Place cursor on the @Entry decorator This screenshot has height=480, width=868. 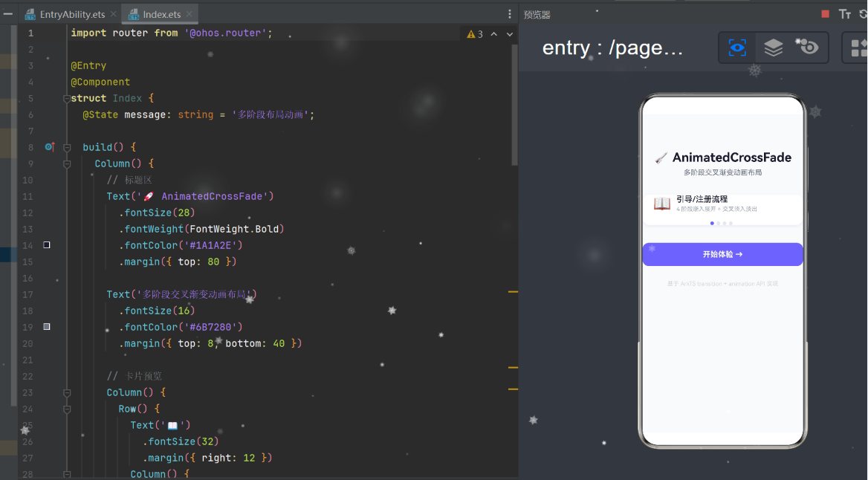88,66
